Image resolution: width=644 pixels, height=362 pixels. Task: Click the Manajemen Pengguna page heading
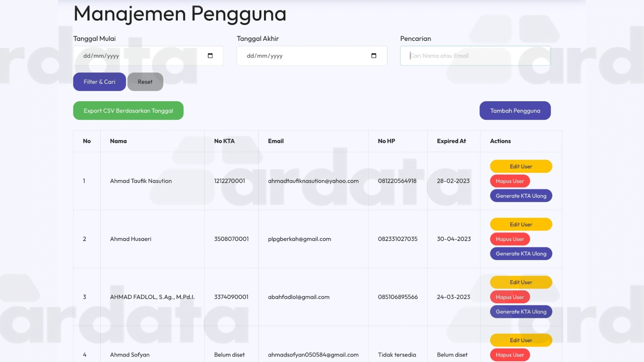pos(180,14)
